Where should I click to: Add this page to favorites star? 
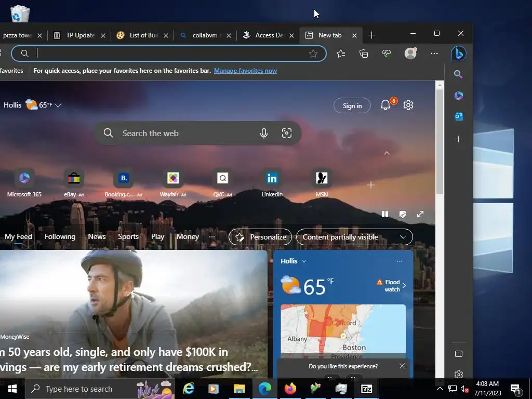313,54
